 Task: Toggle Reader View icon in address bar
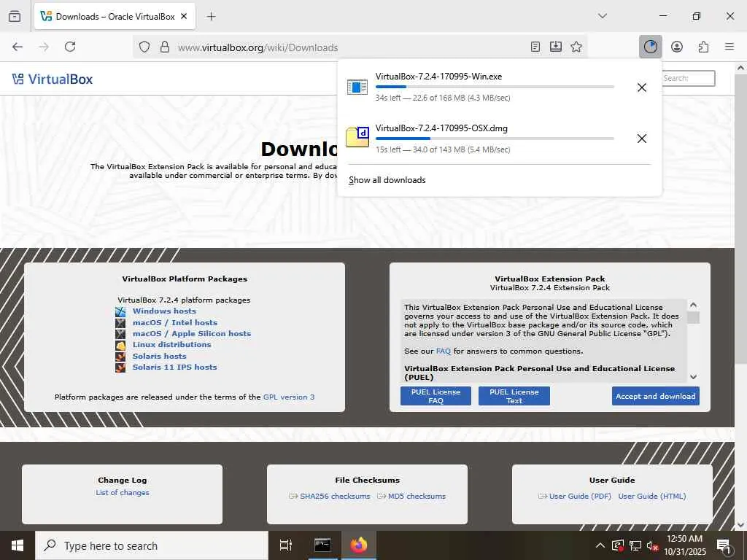(535, 47)
